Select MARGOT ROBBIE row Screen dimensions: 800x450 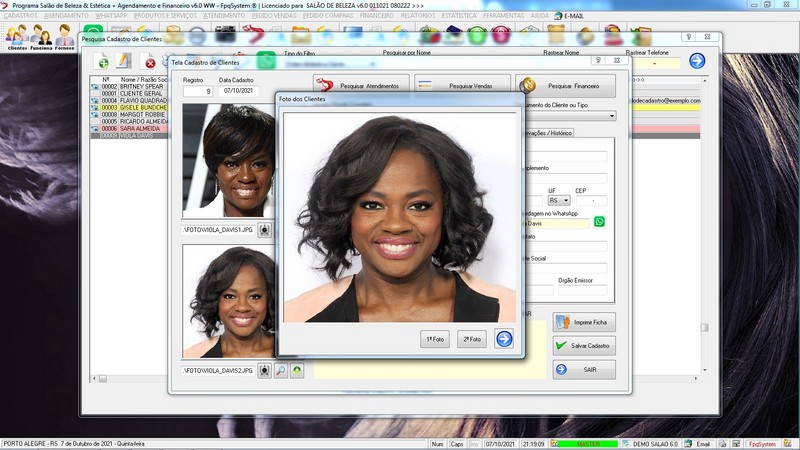coord(131,115)
